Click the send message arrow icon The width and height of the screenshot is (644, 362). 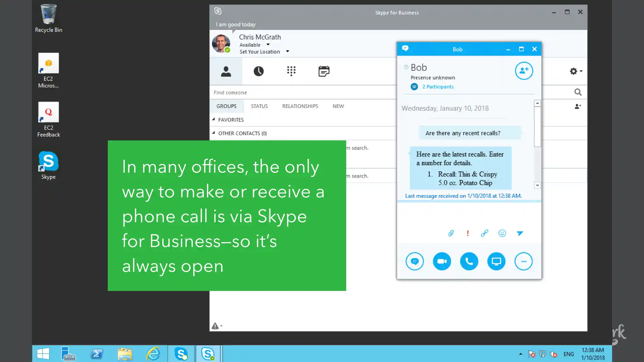[x=520, y=233]
